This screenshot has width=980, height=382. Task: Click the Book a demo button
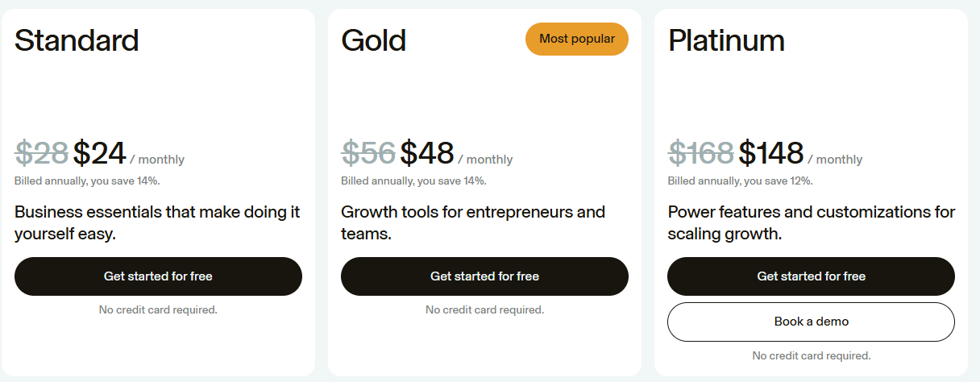pyautogui.click(x=811, y=322)
